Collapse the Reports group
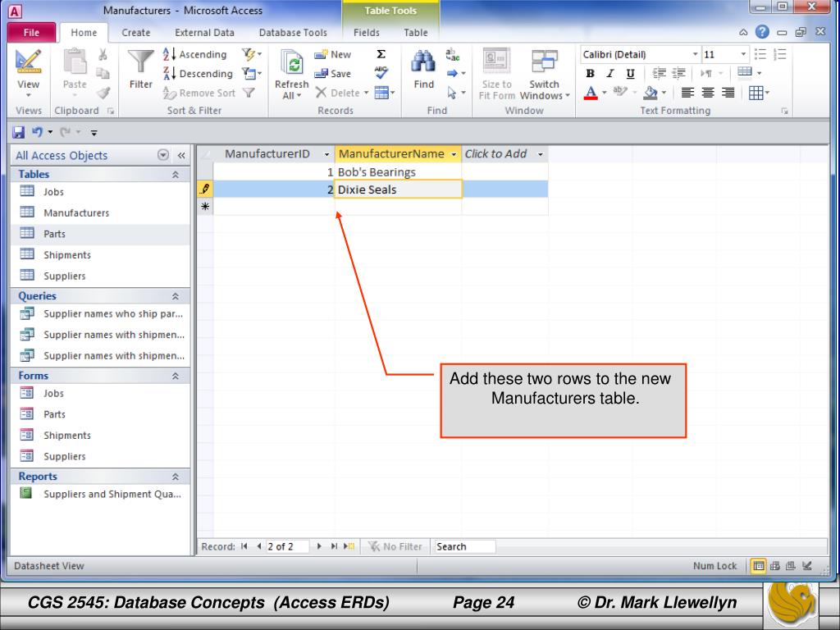 [176, 477]
